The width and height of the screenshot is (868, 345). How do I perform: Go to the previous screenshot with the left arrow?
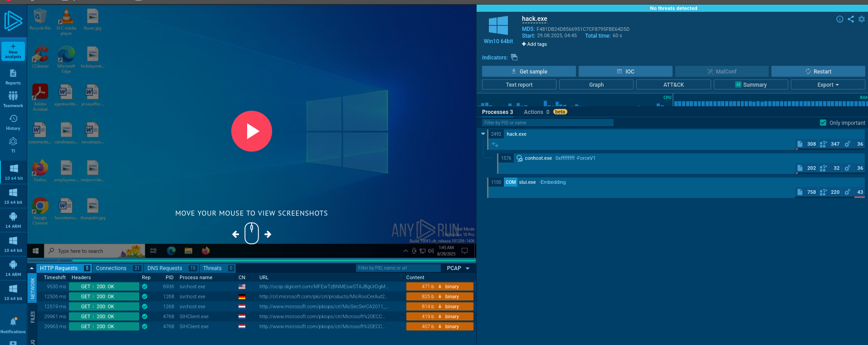(x=235, y=234)
